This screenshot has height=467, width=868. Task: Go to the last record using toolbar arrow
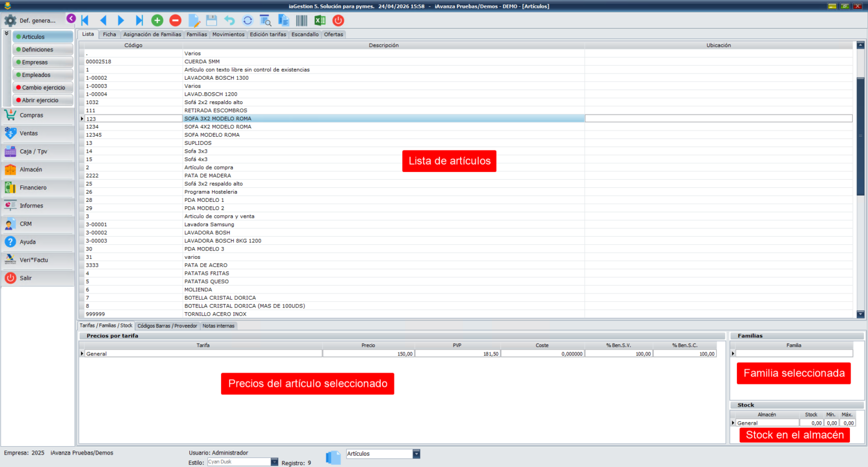coord(139,20)
